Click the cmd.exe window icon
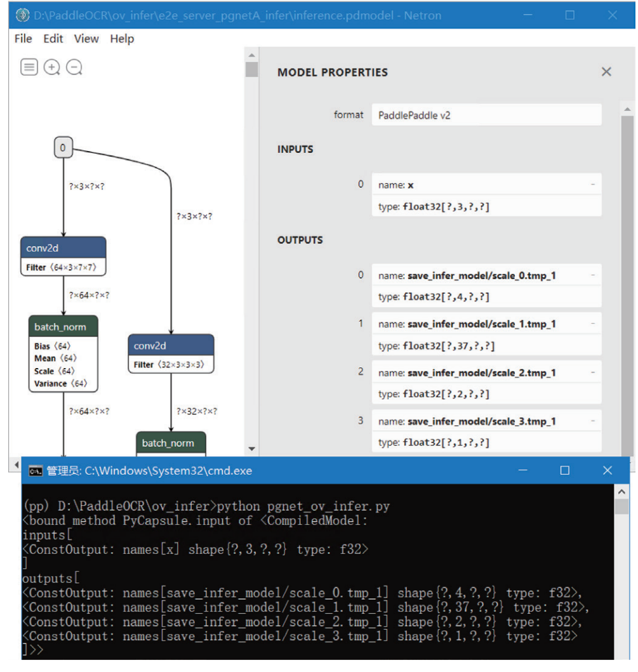Screen dimensions: 638x672 coord(36,471)
